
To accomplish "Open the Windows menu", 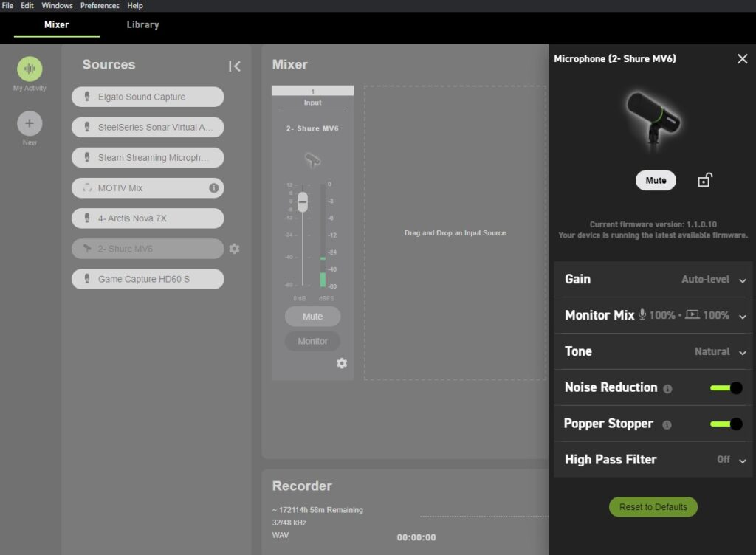I will click(57, 6).
